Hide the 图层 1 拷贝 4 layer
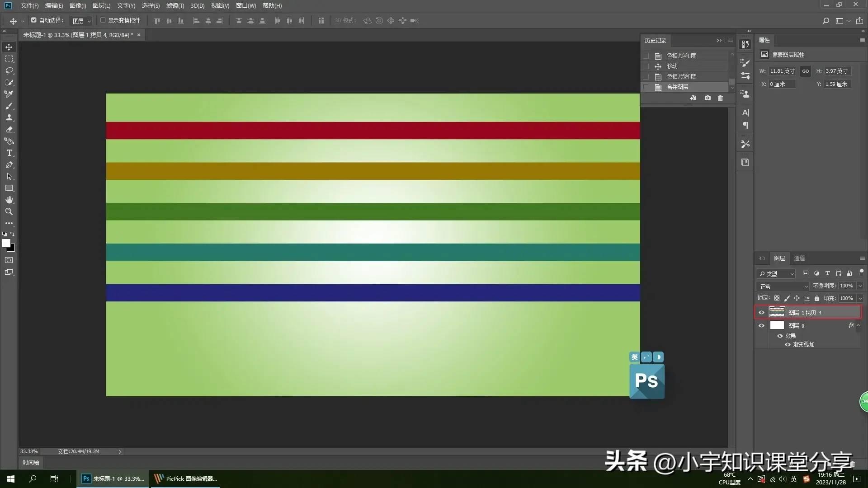Viewport: 868px width, 488px height. [x=761, y=312]
